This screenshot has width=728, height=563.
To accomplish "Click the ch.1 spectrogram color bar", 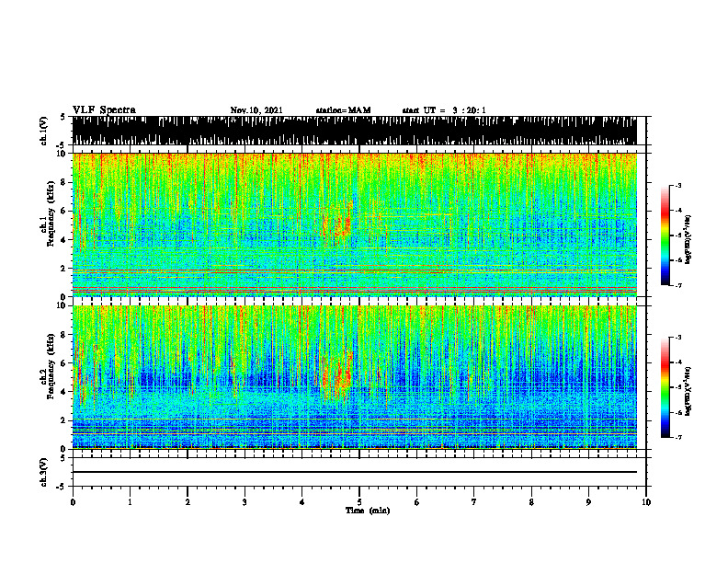I will click(665, 236).
